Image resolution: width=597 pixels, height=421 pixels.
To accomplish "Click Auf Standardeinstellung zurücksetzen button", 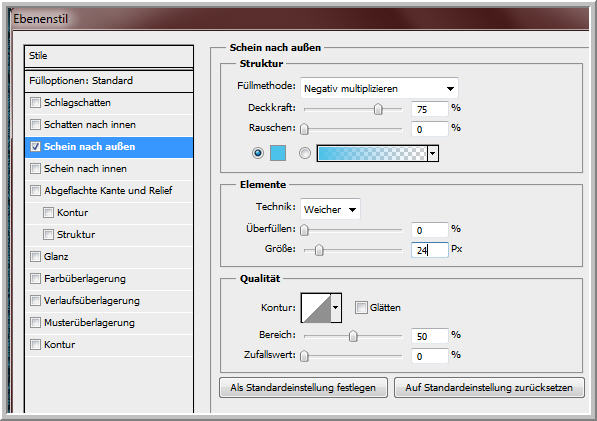I will pyautogui.click(x=489, y=388).
